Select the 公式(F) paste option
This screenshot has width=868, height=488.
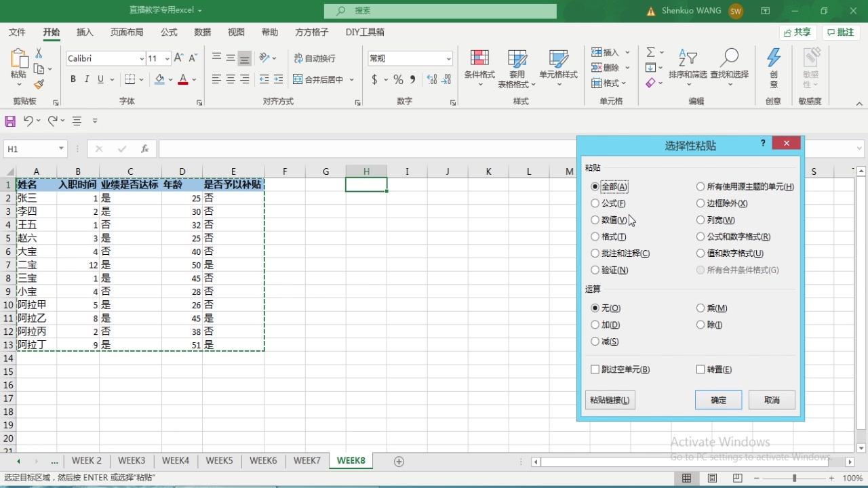(x=595, y=203)
